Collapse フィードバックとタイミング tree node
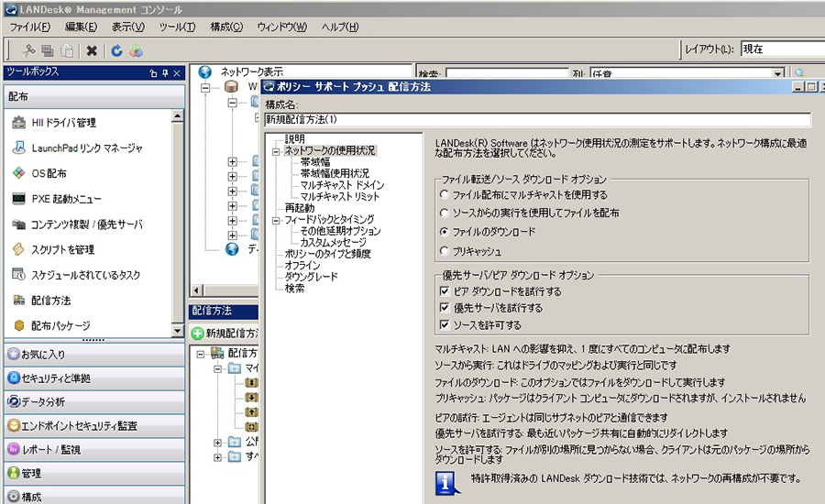 (276, 220)
